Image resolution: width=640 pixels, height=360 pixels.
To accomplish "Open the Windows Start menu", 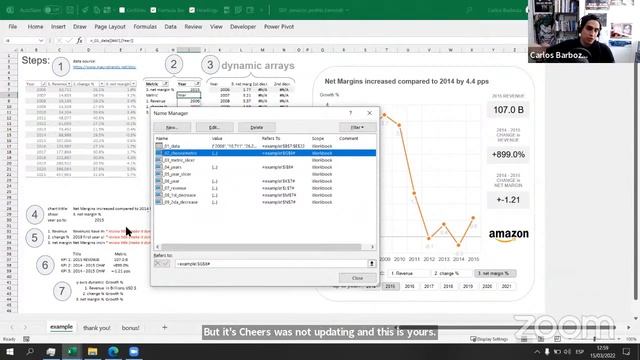I will (x=10, y=351).
